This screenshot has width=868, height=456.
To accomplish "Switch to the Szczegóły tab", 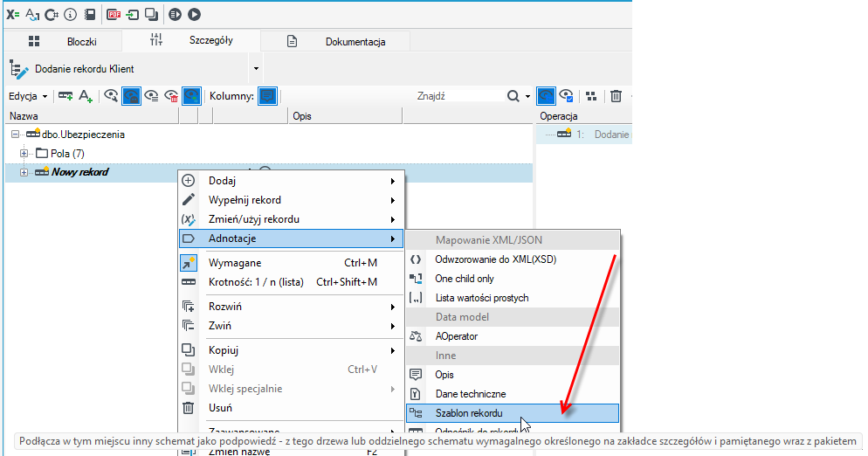I will pos(191,40).
